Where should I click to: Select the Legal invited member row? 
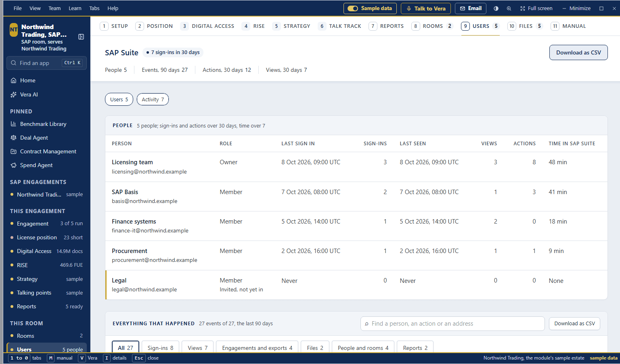pyautogui.click(x=356, y=285)
